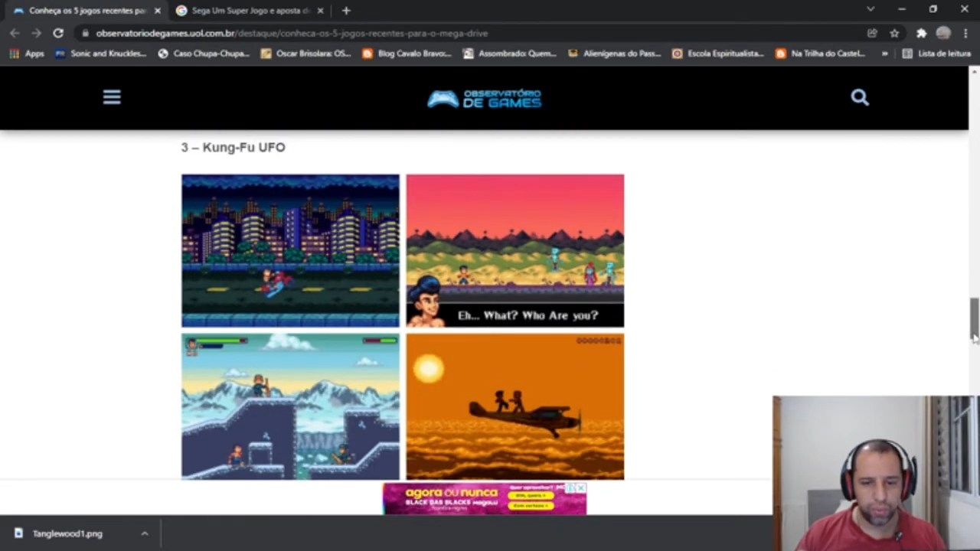Open the Assombrado: Quem bookmark
Viewport: 980px width, 551px height.
tap(510, 54)
